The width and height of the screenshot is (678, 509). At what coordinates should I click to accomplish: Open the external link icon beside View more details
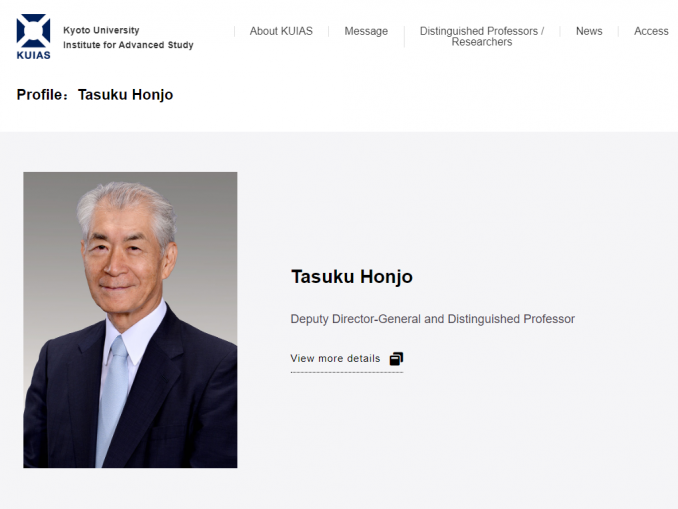coord(396,359)
